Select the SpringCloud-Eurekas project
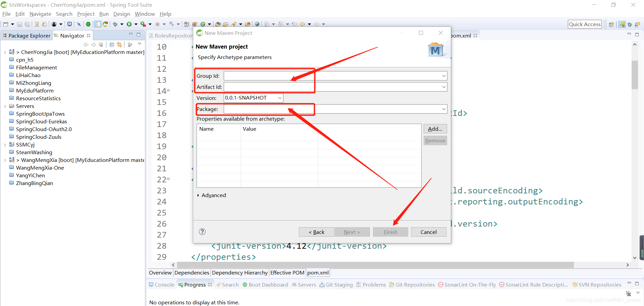Image resolution: width=644 pixels, height=306 pixels. pyautogui.click(x=41, y=121)
